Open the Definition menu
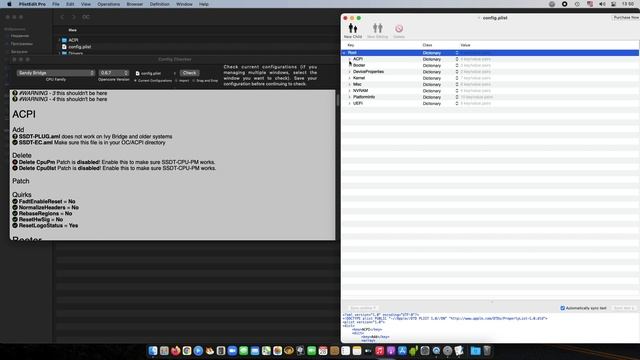Image resolution: width=640 pixels, height=360 pixels. point(160,4)
